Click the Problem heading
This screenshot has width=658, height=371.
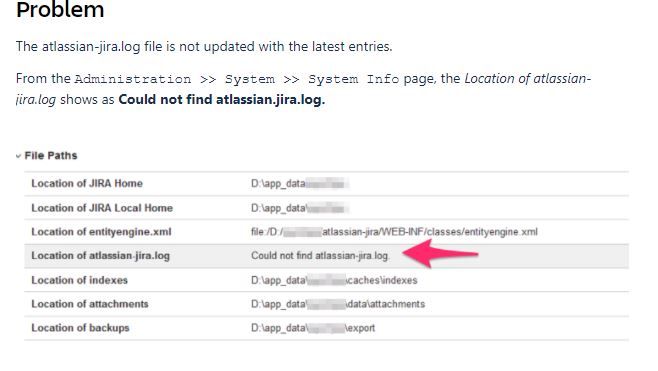[60, 9]
